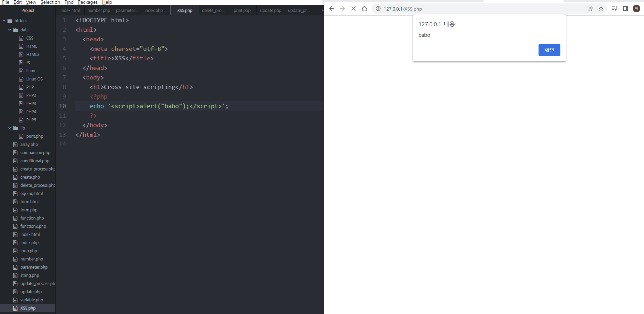Click the lib folder icon

pos(16,128)
